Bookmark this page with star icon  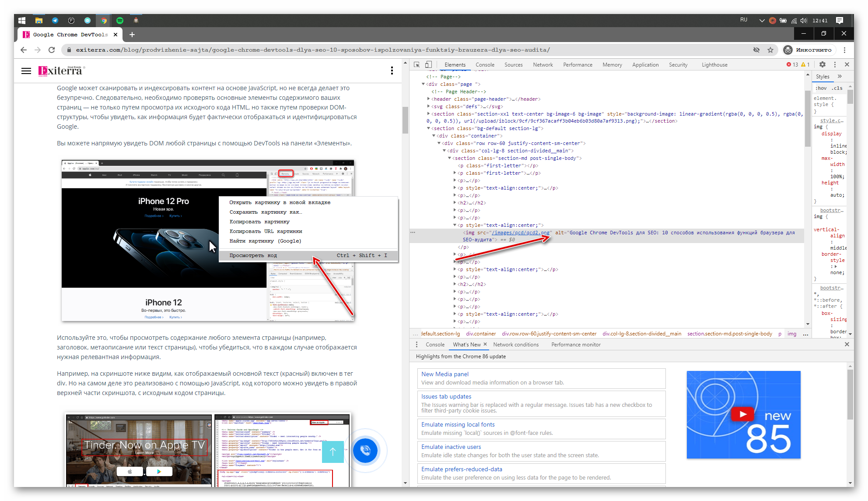pyautogui.click(x=770, y=50)
